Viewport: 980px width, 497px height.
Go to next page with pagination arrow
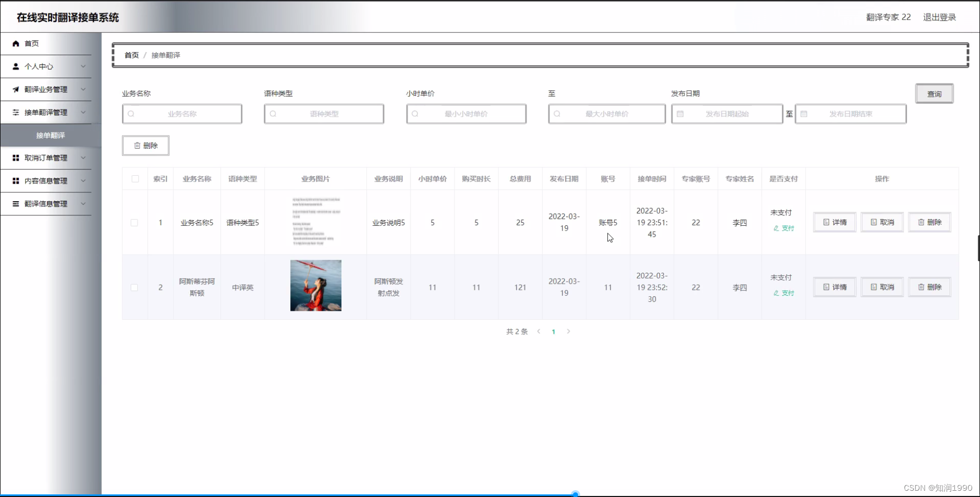[569, 331]
